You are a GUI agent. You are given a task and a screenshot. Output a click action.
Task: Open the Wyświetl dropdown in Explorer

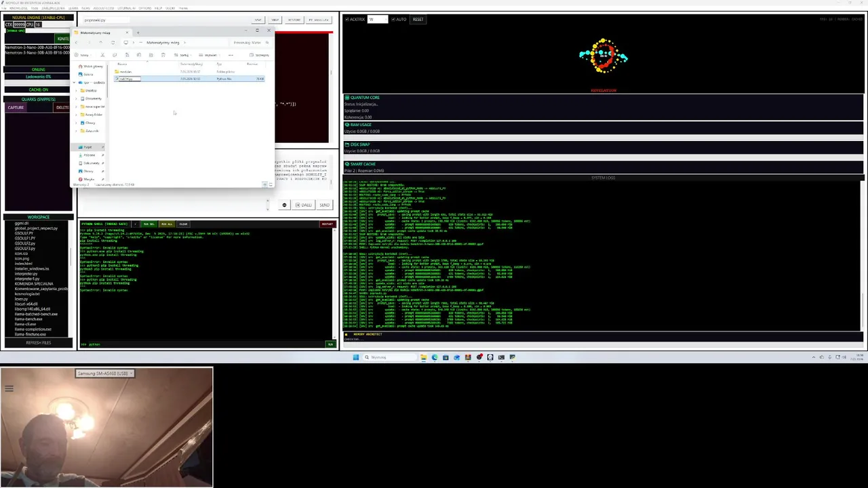[210, 55]
